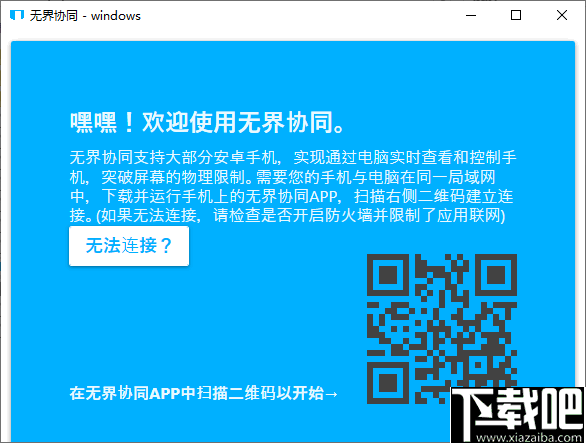The width and height of the screenshot is (586, 443).
Task: Maximize the 无界协同 window
Action: (x=516, y=15)
